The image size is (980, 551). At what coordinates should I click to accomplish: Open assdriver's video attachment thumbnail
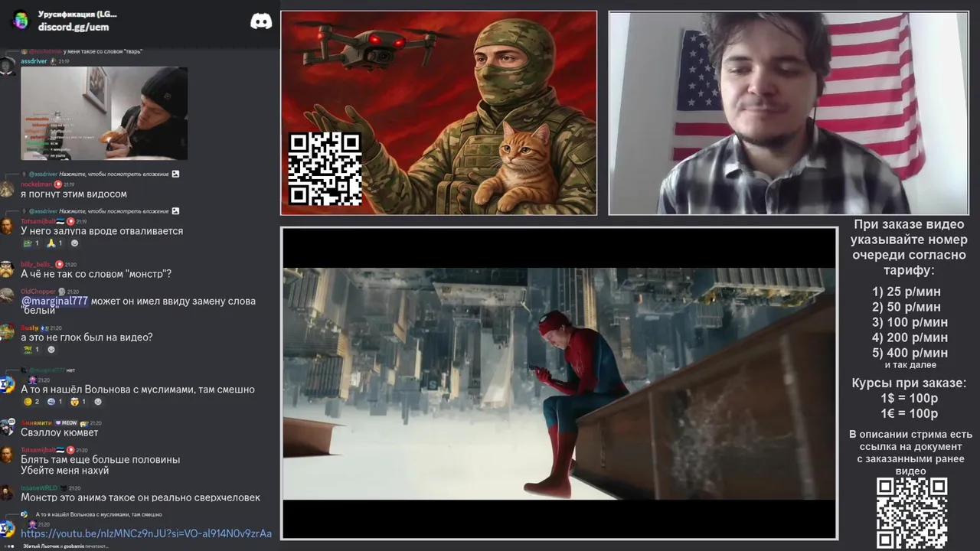104,113
